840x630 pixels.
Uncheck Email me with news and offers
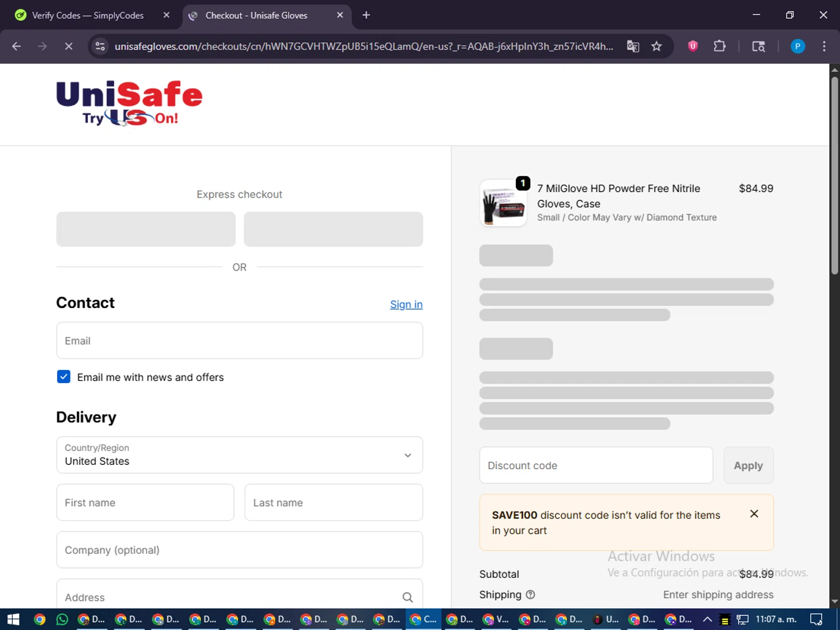pos(64,377)
